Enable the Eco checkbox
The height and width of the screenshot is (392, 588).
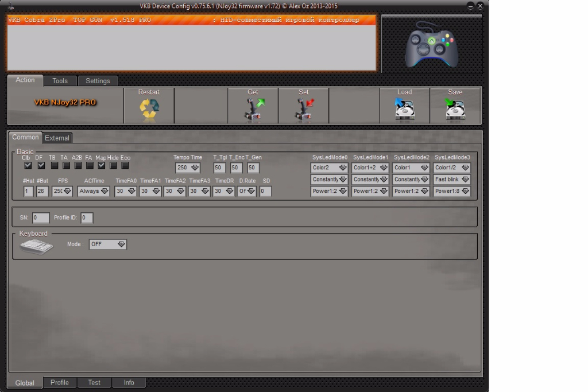[125, 165]
